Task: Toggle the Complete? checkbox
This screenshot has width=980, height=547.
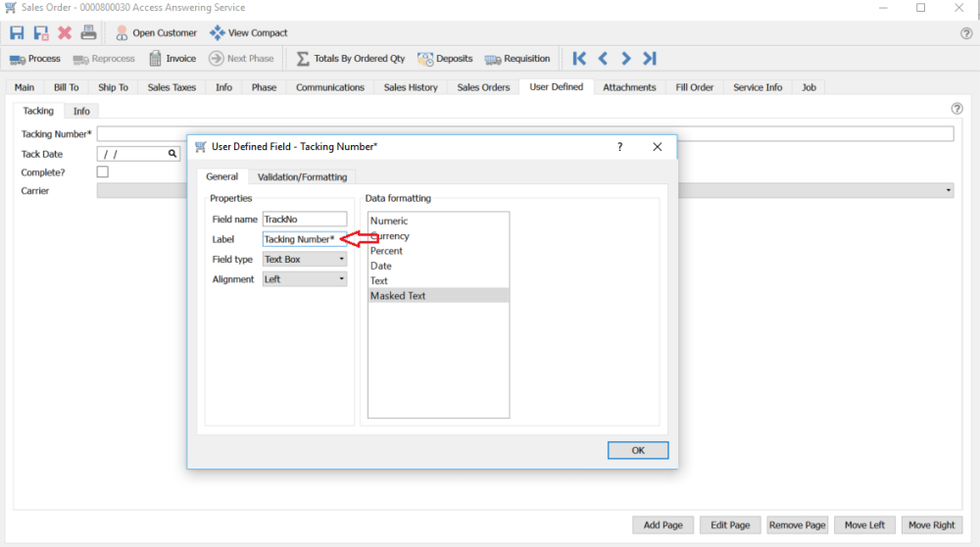Action: pyautogui.click(x=103, y=172)
